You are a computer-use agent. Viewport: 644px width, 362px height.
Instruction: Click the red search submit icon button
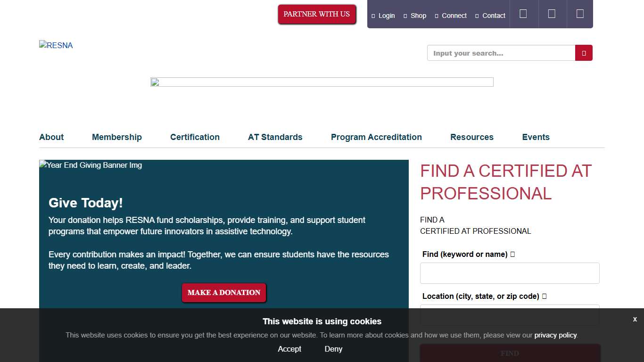584,53
